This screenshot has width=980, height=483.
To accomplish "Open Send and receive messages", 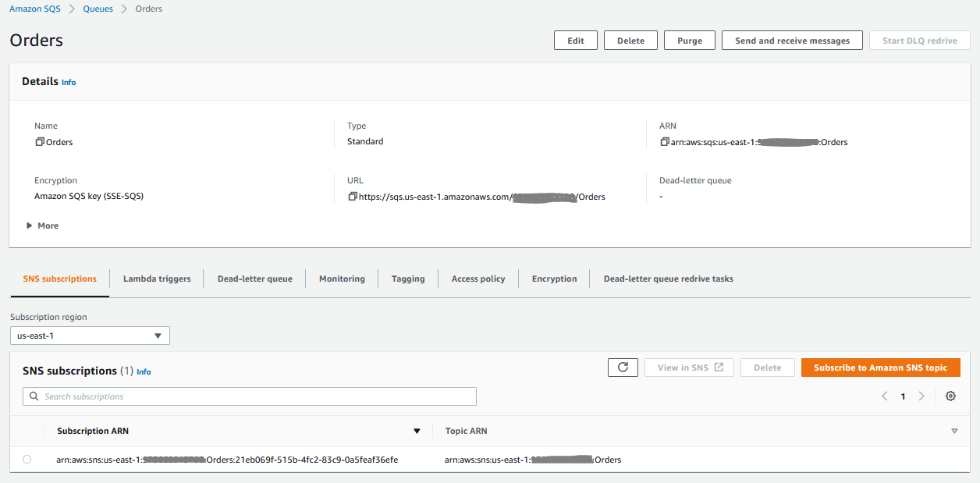I will click(x=792, y=41).
